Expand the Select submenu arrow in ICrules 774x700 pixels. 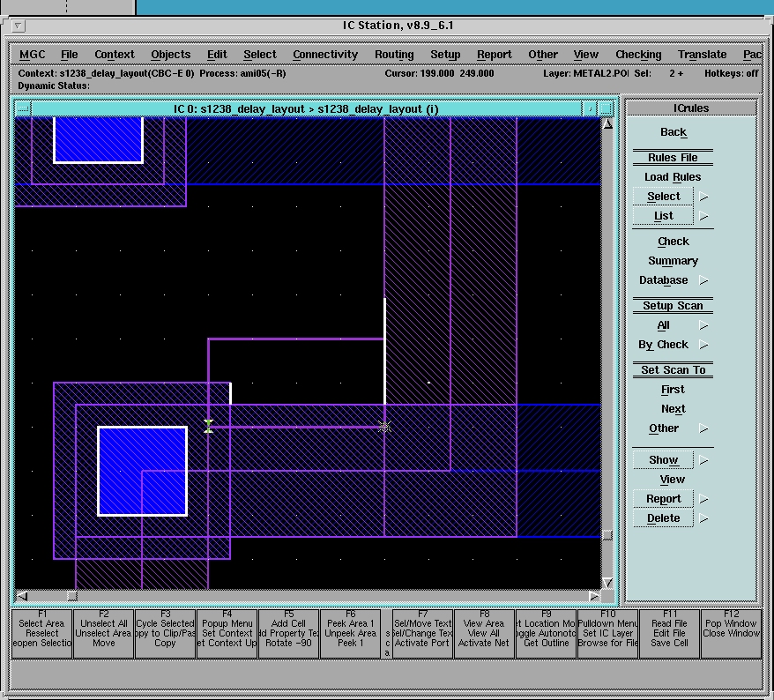click(703, 197)
